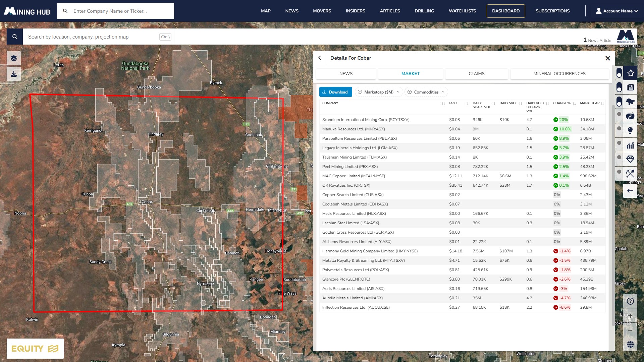Sort table by Marketcap column arrows

602,104
